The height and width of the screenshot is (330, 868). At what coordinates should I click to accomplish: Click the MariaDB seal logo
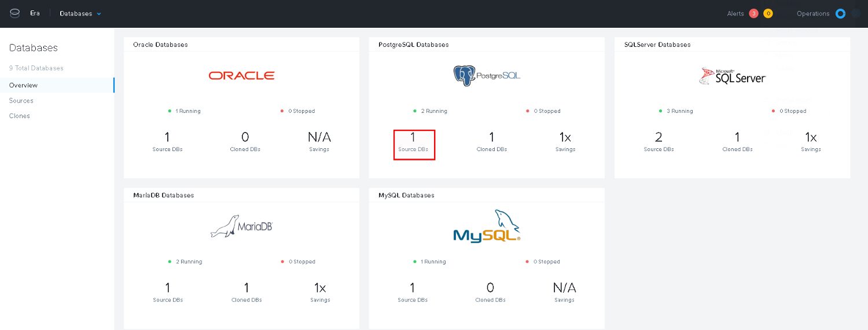tap(241, 226)
